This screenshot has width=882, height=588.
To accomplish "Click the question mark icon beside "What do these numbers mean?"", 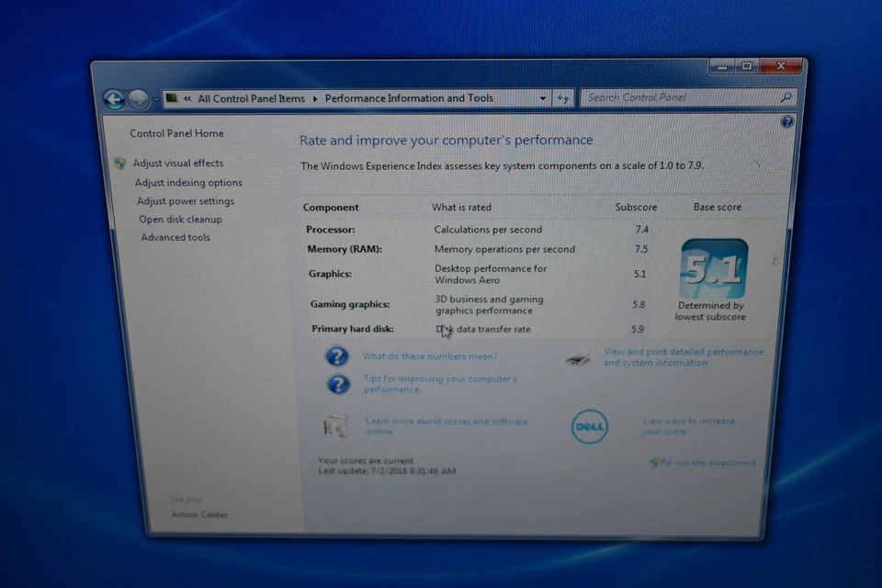I will tap(337, 356).
